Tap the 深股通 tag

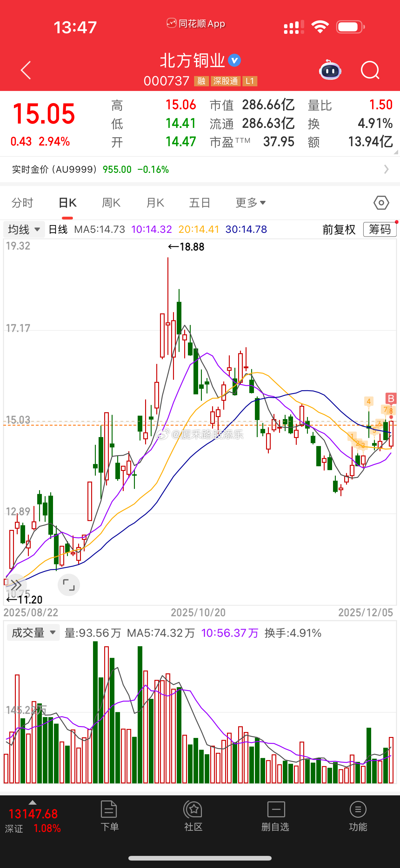point(226,81)
